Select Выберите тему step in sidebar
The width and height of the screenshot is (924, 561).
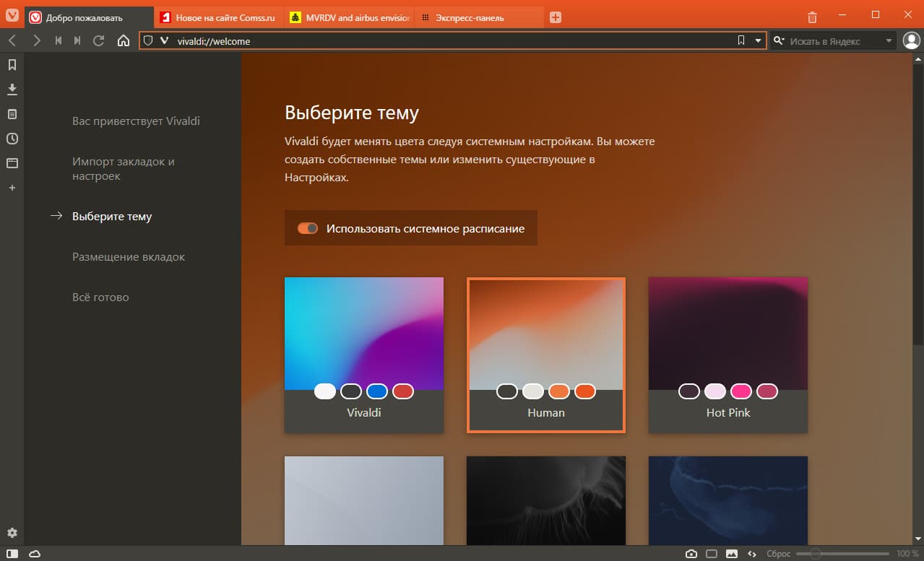[x=112, y=217]
